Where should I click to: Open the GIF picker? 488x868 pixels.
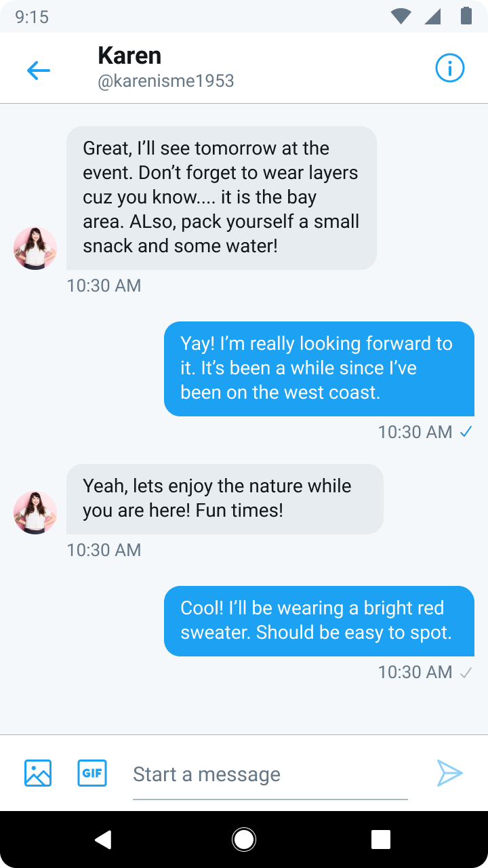click(x=92, y=773)
